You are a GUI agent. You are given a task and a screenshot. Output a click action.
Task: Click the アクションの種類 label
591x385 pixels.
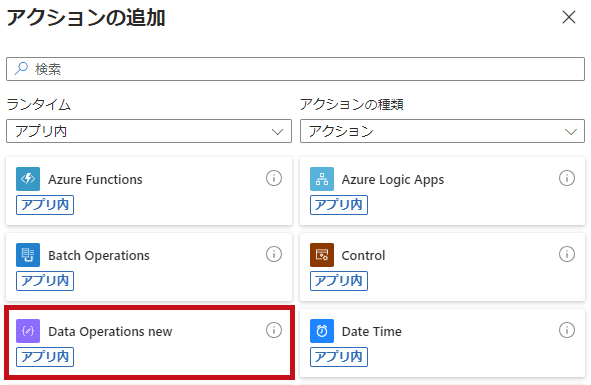pyautogui.click(x=352, y=104)
